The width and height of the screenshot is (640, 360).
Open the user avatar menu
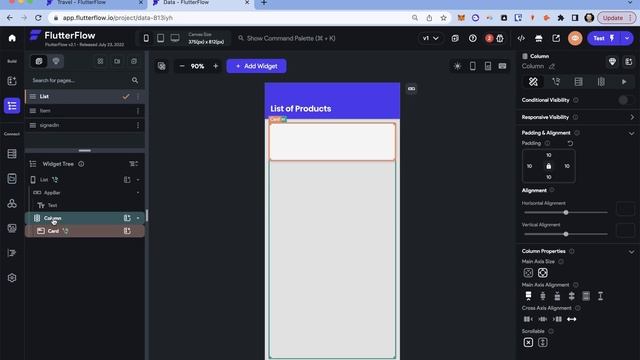point(575,38)
